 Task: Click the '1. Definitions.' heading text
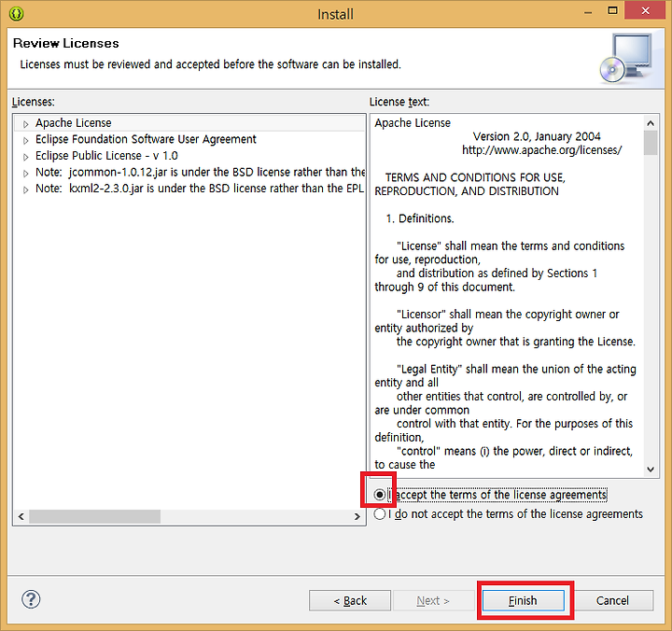(x=420, y=218)
